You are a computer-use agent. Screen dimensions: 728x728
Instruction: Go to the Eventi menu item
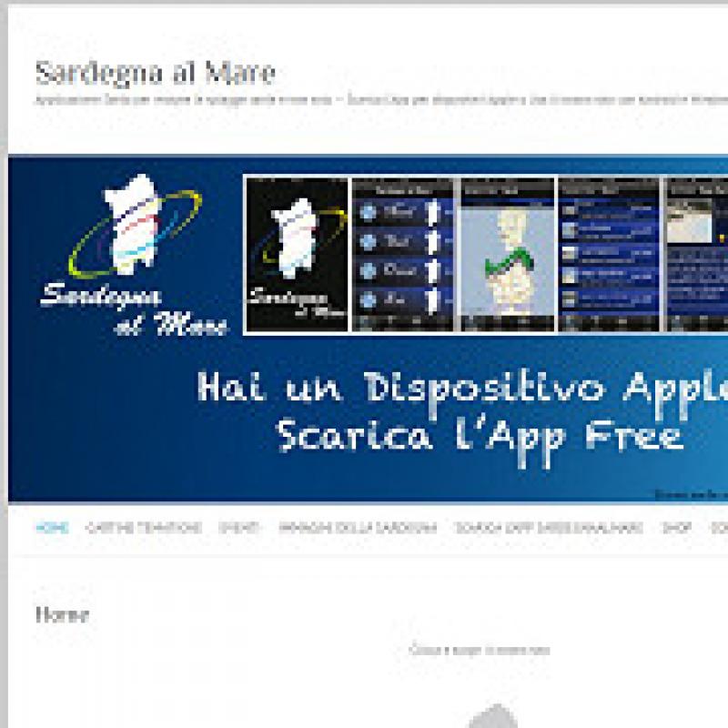[x=239, y=528]
